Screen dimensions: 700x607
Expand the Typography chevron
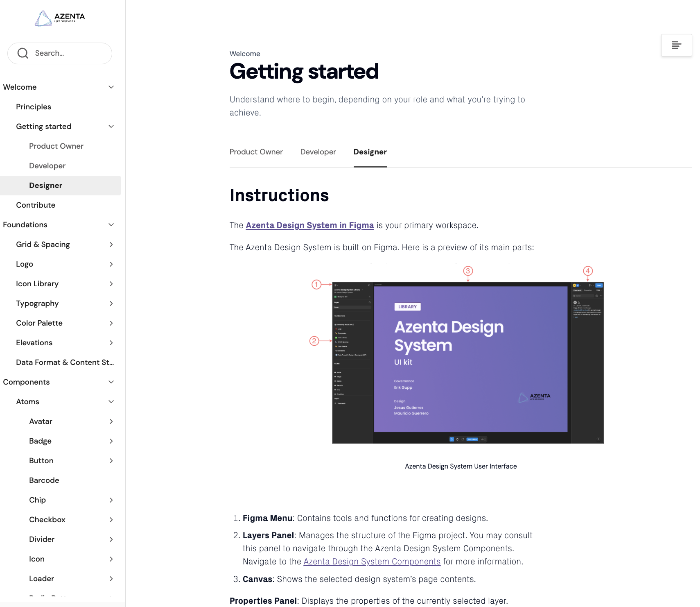(x=111, y=303)
